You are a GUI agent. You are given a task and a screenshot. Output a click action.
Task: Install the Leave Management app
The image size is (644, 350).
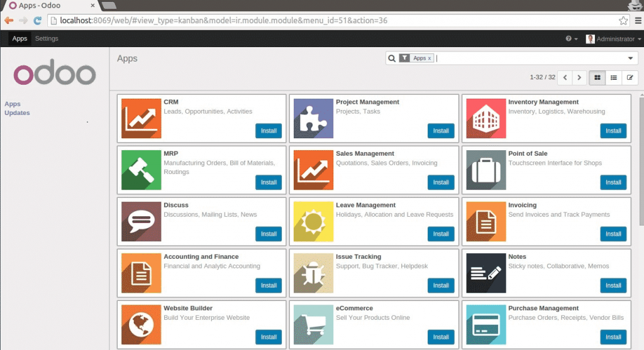tap(441, 234)
